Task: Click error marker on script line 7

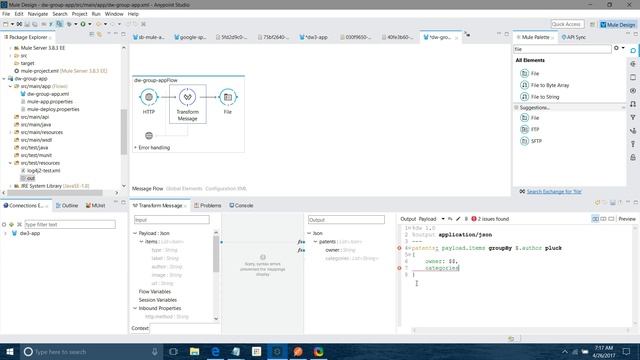Action: [x=399, y=268]
